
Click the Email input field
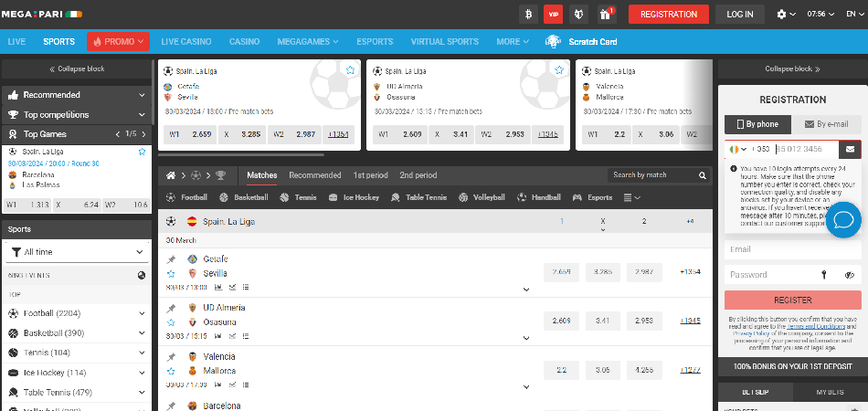pyautogui.click(x=792, y=249)
